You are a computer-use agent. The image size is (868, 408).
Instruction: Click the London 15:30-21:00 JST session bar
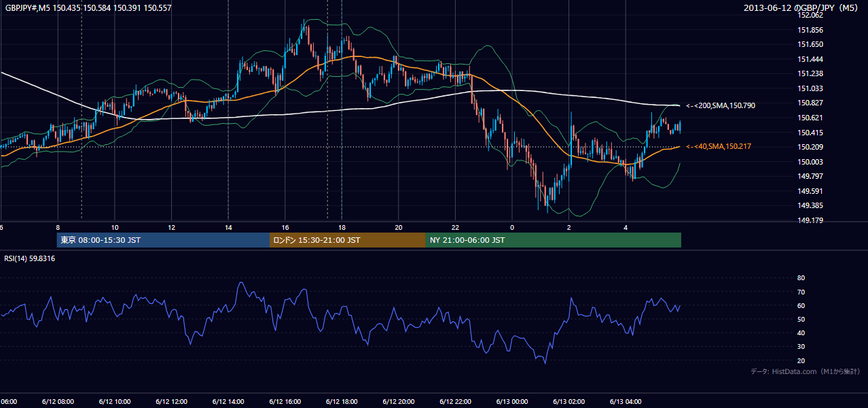pos(348,240)
